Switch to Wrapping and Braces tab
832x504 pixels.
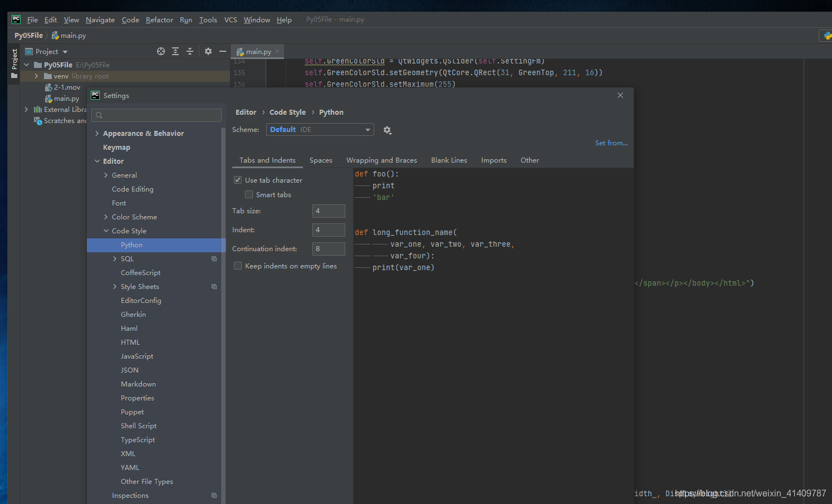[x=381, y=160]
